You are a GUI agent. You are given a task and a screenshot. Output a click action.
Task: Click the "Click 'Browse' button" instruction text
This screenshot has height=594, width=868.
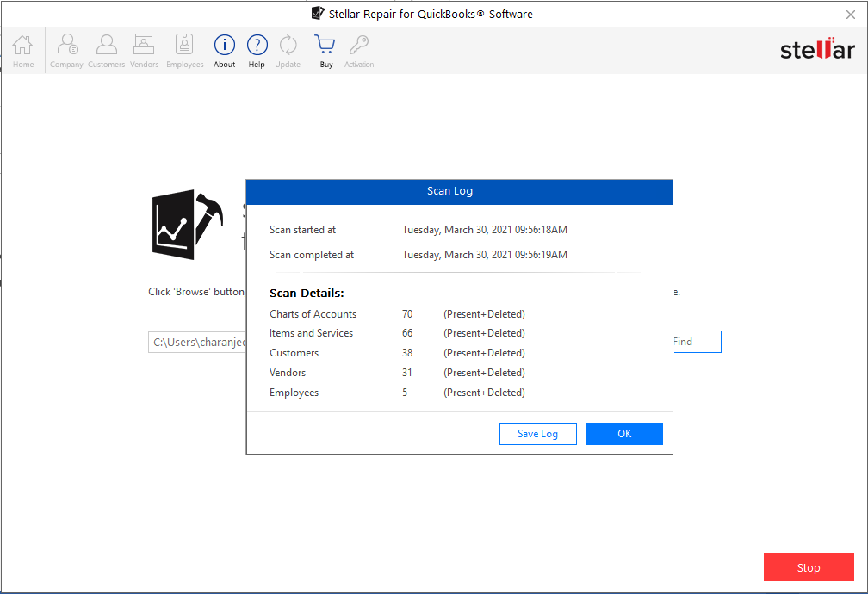click(196, 292)
